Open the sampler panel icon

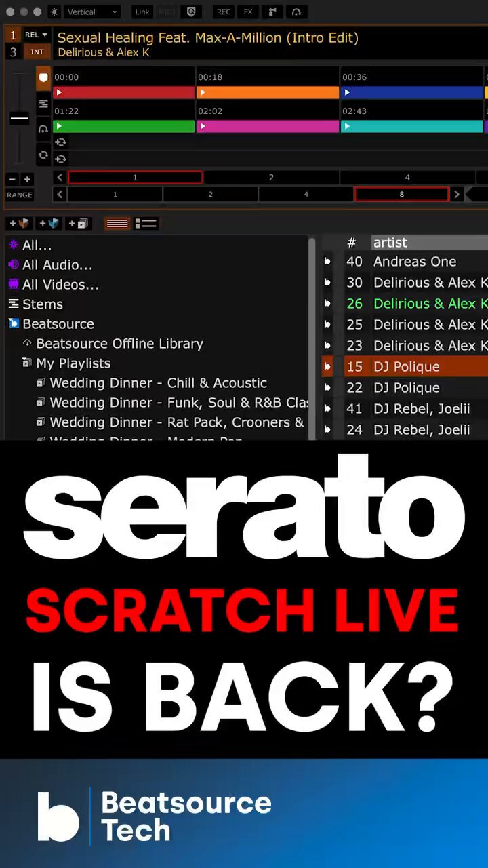[272, 12]
